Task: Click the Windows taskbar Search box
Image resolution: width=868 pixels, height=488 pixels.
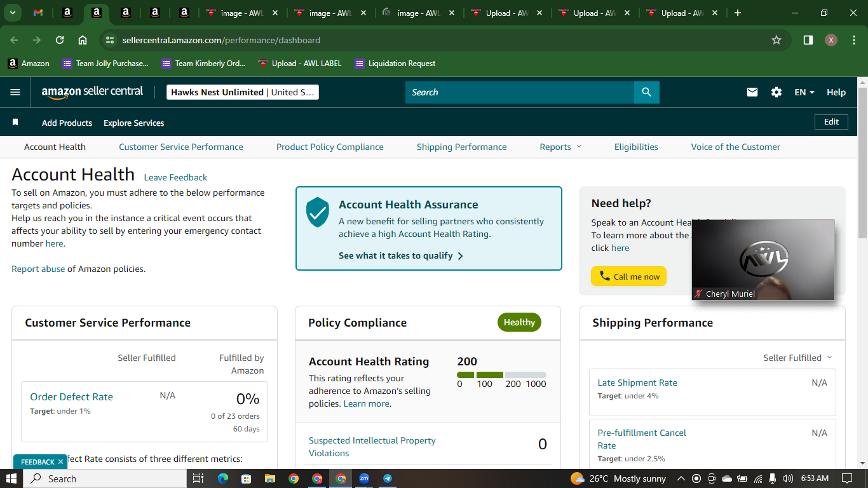Action: [105, 478]
